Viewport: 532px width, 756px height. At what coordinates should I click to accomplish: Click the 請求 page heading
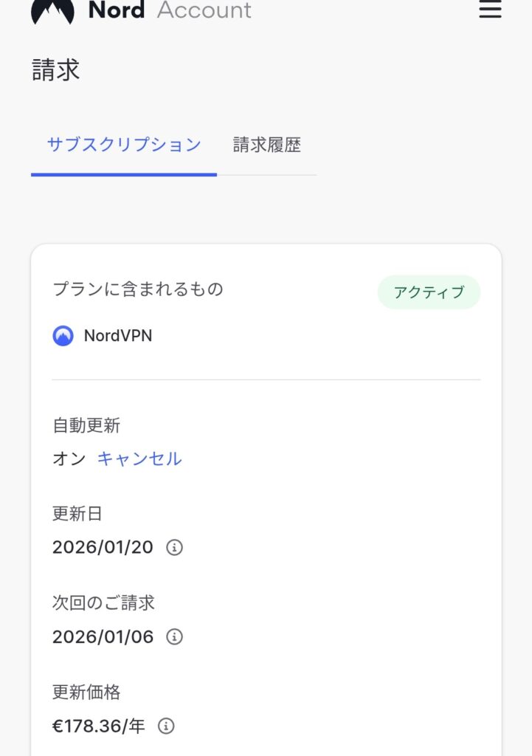(56, 70)
